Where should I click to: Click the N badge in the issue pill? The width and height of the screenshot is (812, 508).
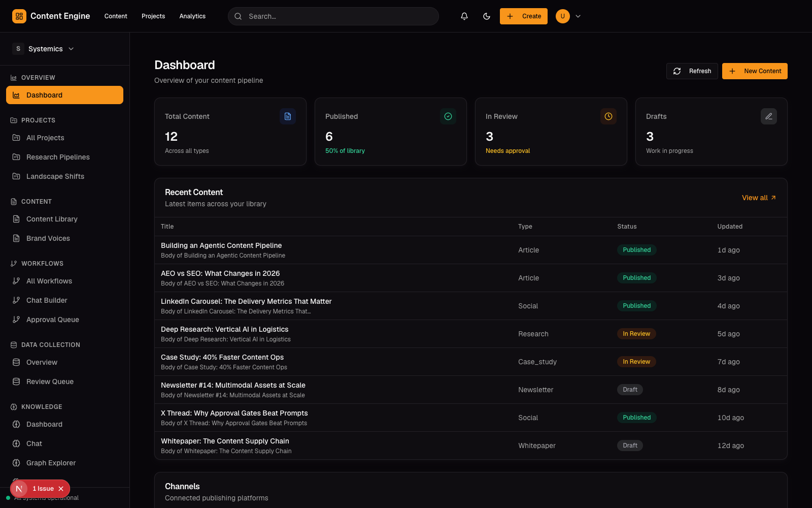[x=19, y=489]
